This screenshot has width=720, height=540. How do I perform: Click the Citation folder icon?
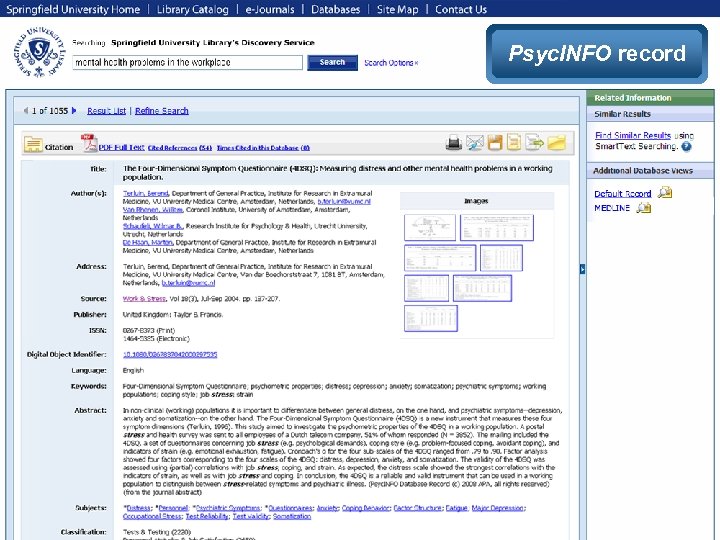point(33,145)
